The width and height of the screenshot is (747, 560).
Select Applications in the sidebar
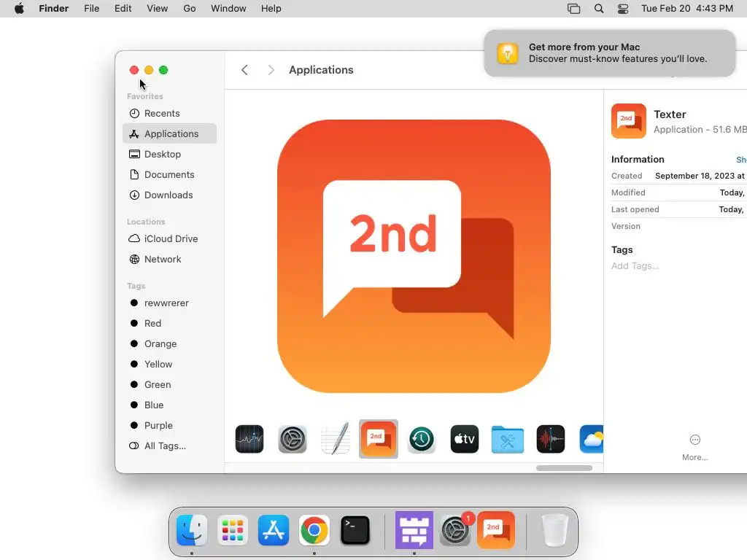point(169,134)
